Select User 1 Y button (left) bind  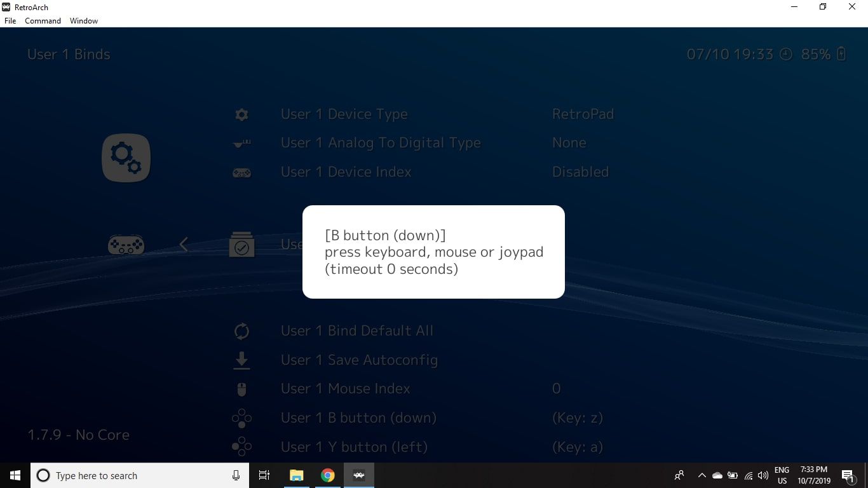pyautogui.click(x=354, y=447)
